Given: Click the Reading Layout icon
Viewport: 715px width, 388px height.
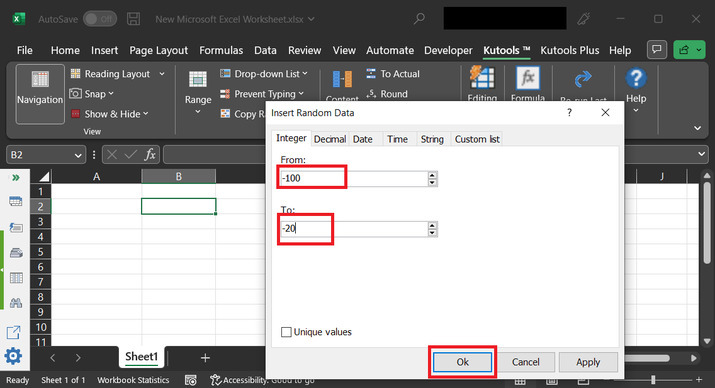Looking at the screenshot, I should (75, 73).
